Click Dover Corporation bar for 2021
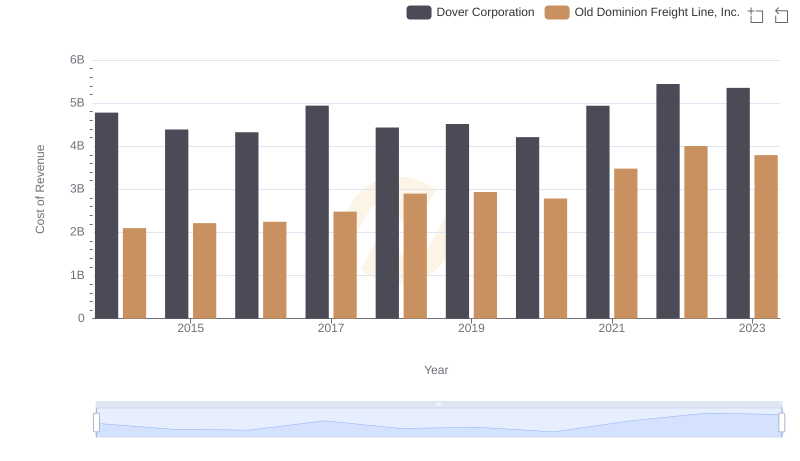 598,212
